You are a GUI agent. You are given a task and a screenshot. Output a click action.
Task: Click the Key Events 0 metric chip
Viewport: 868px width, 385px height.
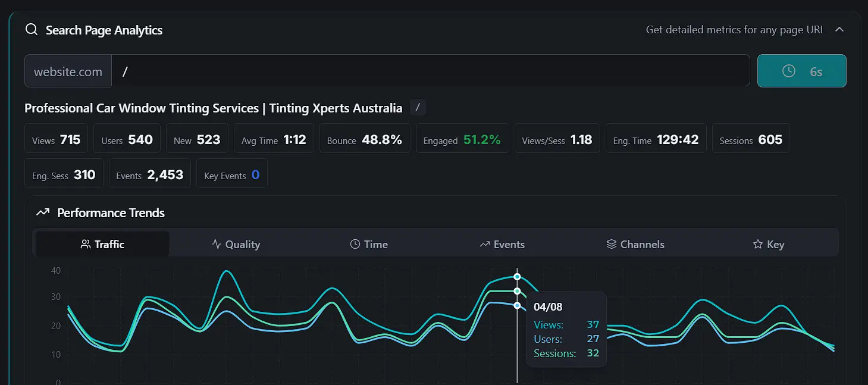pyautogui.click(x=231, y=174)
